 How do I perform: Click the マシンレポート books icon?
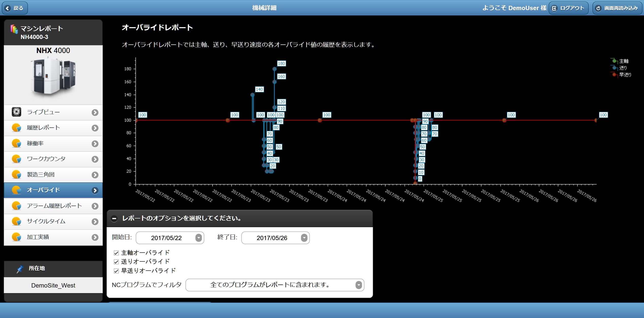(14, 29)
